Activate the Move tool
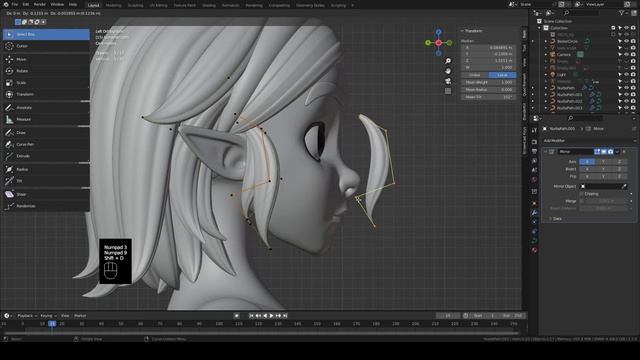The image size is (640, 360). click(46, 59)
